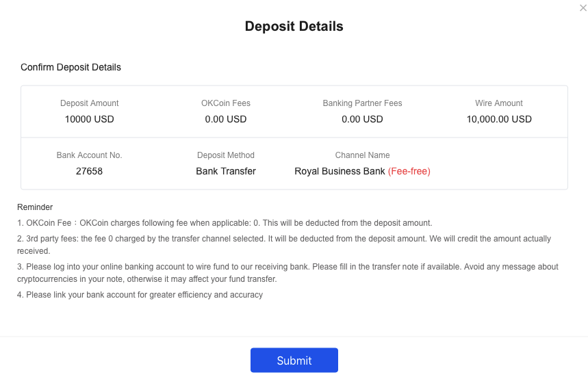Select bank account number 27658

point(89,171)
